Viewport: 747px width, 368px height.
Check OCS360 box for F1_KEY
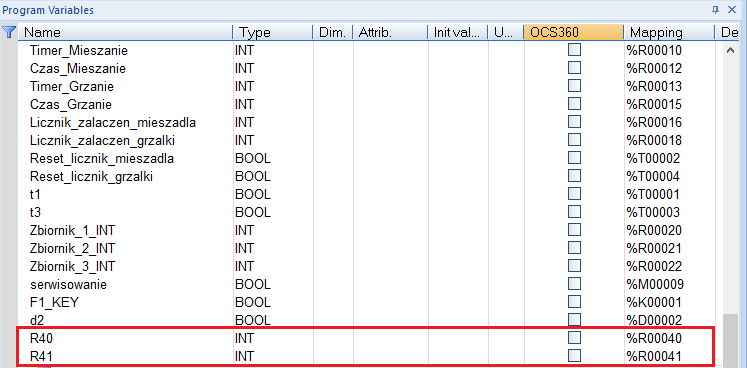(575, 302)
